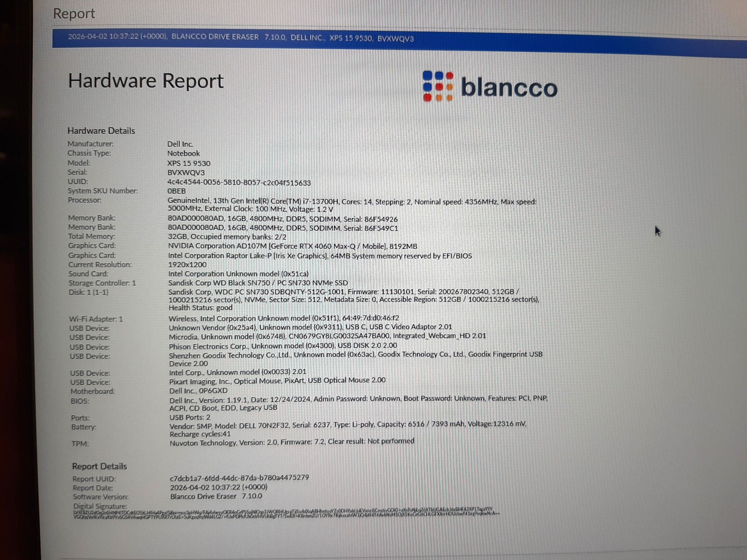
Task: Select the UUID value starting "4c4c4544-0056"
Action: 239,182
